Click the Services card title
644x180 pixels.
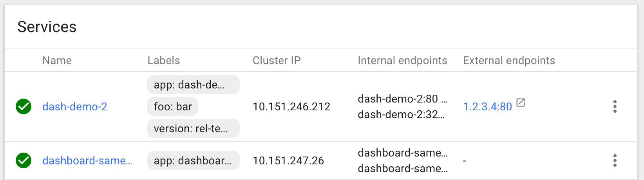point(47,27)
